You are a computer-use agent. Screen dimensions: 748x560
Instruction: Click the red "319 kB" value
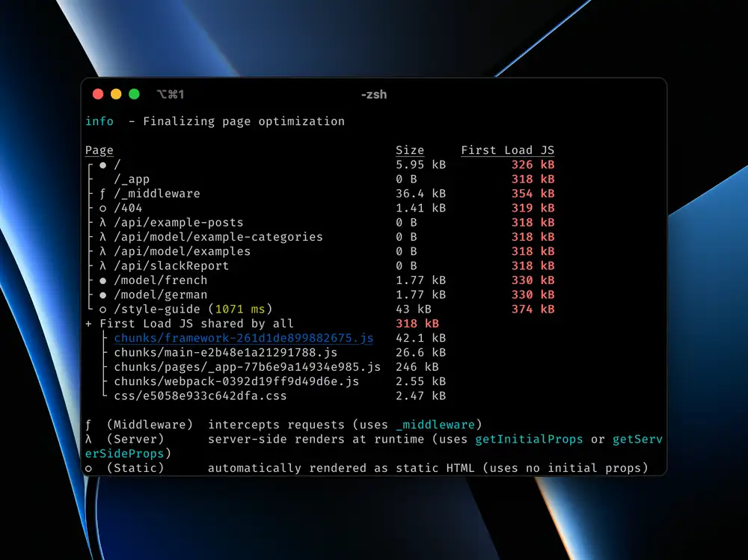tap(533, 208)
